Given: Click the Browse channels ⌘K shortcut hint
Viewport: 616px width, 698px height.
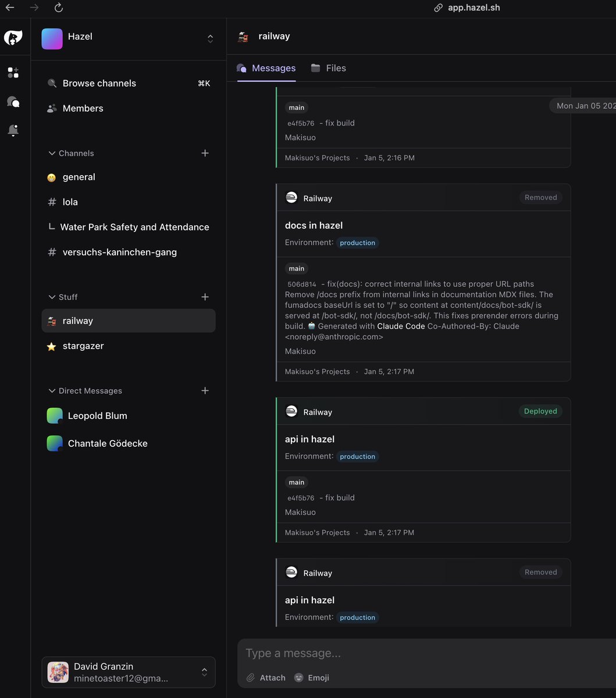Looking at the screenshot, I should pyautogui.click(x=204, y=83).
